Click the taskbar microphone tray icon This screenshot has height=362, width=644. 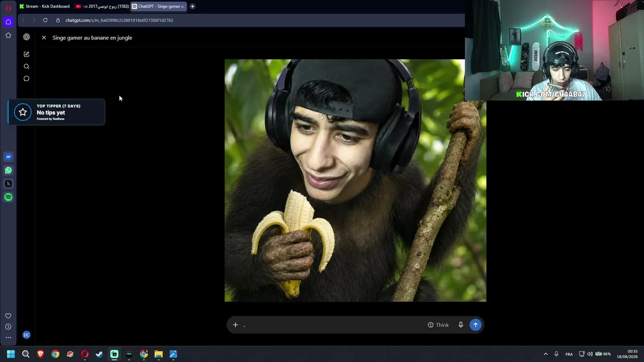click(x=556, y=354)
